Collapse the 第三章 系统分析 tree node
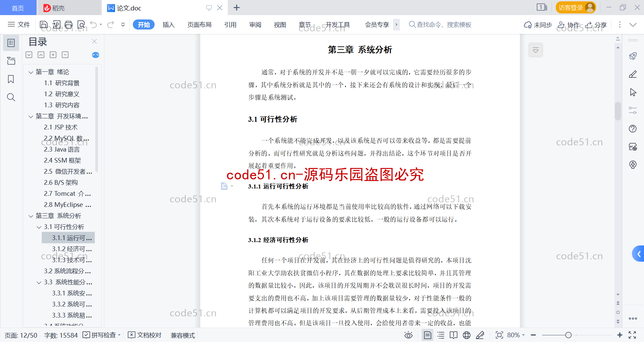This screenshot has height=342, width=644. point(31,216)
